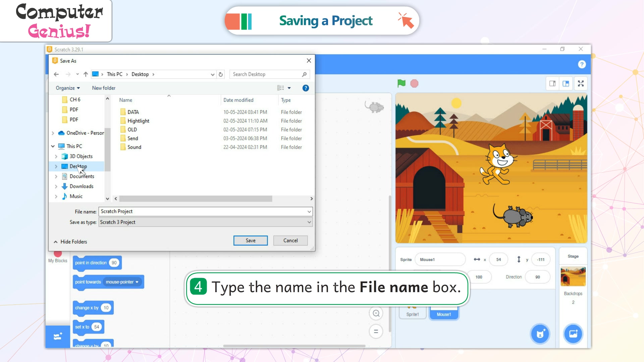Click the sprite x position field
Viewport: 644px width, 362px height.
click(498, 260)
